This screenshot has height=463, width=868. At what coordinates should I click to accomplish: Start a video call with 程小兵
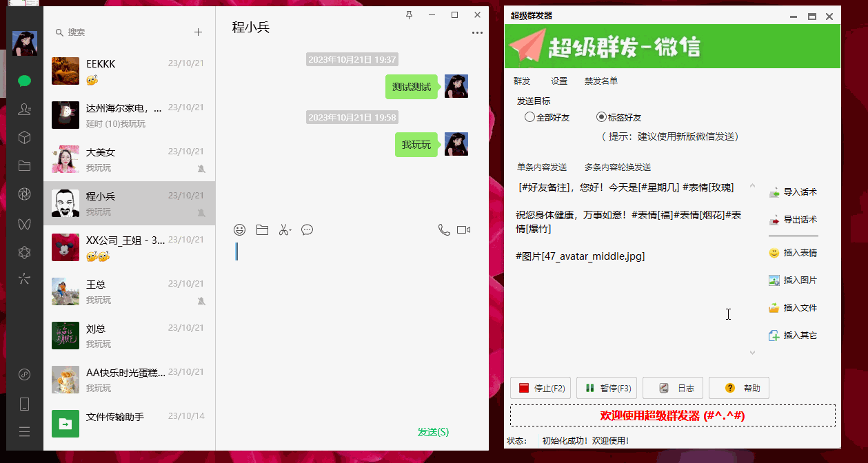(x=463, y=230)
